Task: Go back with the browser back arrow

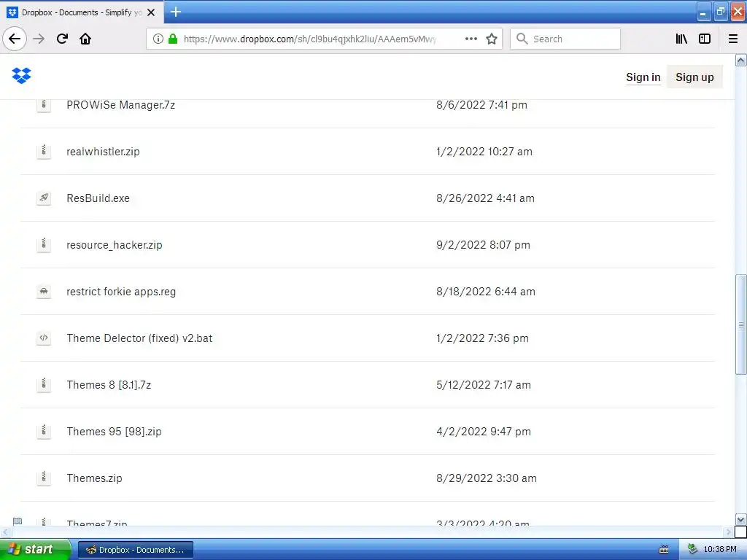Action: 15,39
